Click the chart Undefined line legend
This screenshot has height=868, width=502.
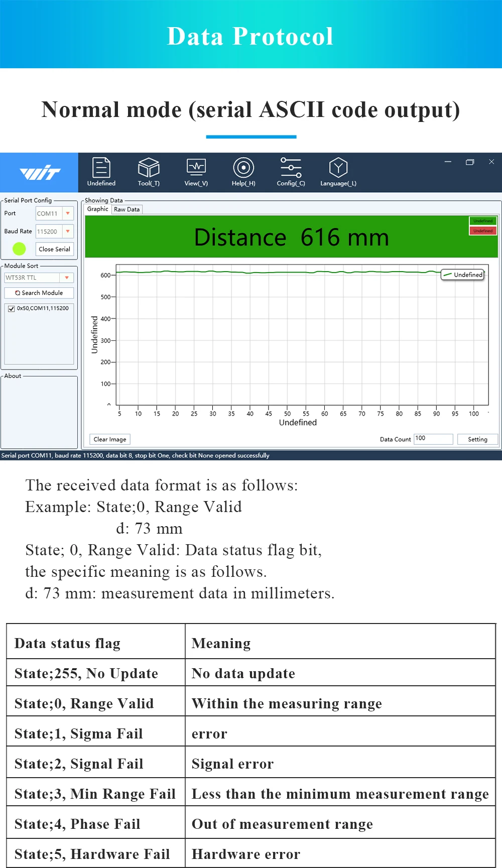click(x=463, y=275)
